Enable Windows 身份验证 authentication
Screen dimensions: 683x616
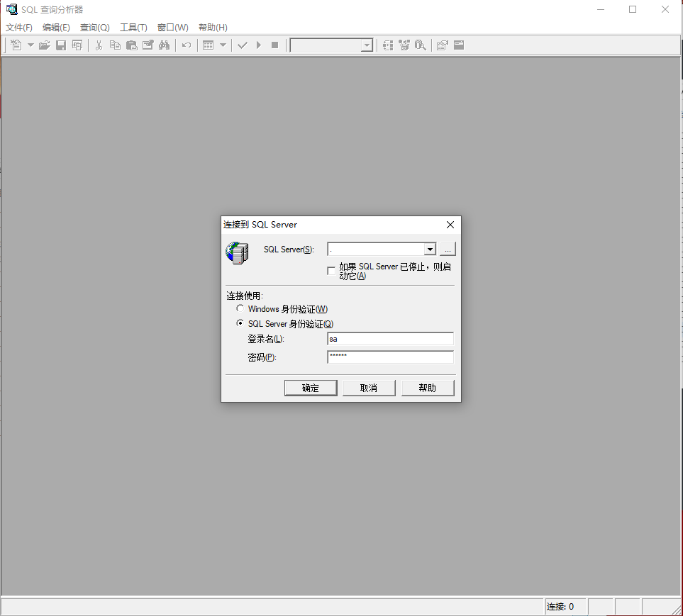[x=240, y=308]
